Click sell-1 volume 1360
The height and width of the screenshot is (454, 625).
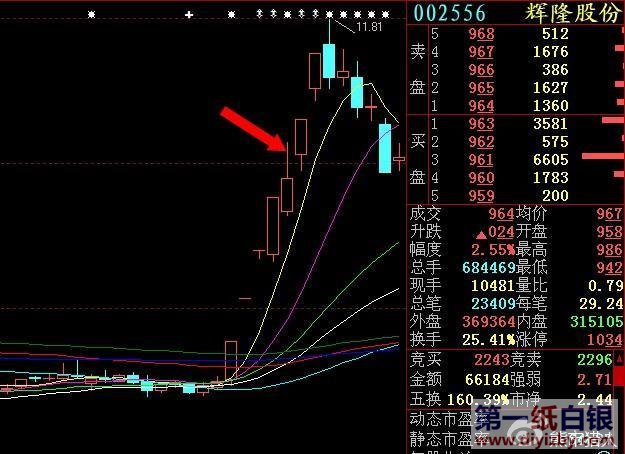551,106
